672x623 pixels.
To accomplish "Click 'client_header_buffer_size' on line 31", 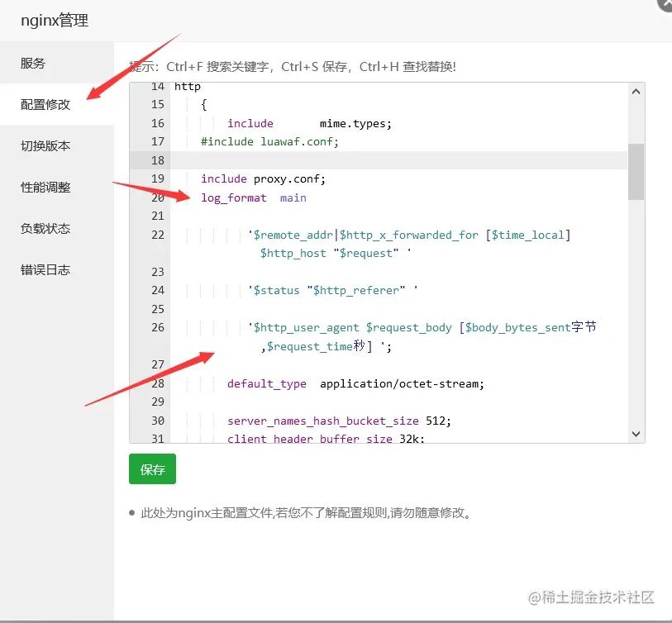I will point(309,439).
